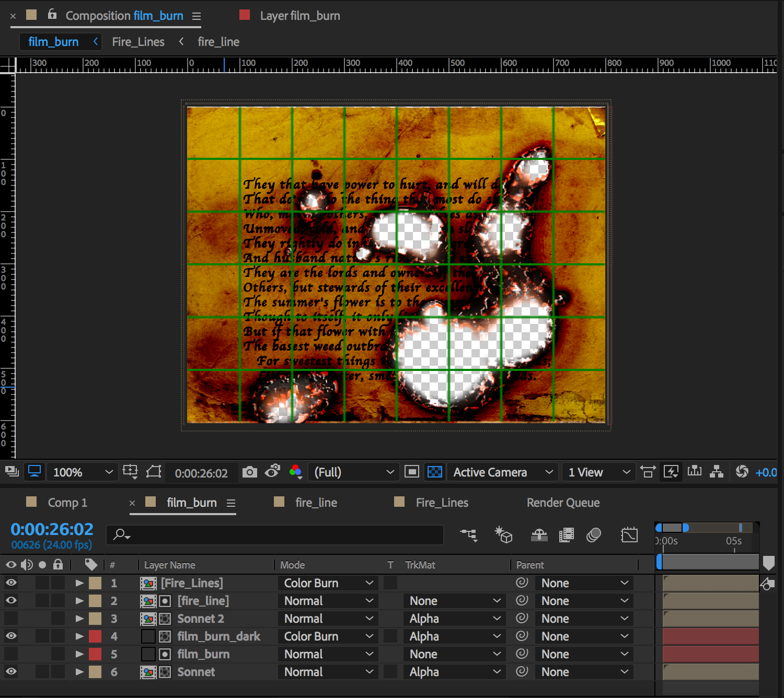
Task: Click the Reset Exposure icon
Action: (x=742, y=472)
